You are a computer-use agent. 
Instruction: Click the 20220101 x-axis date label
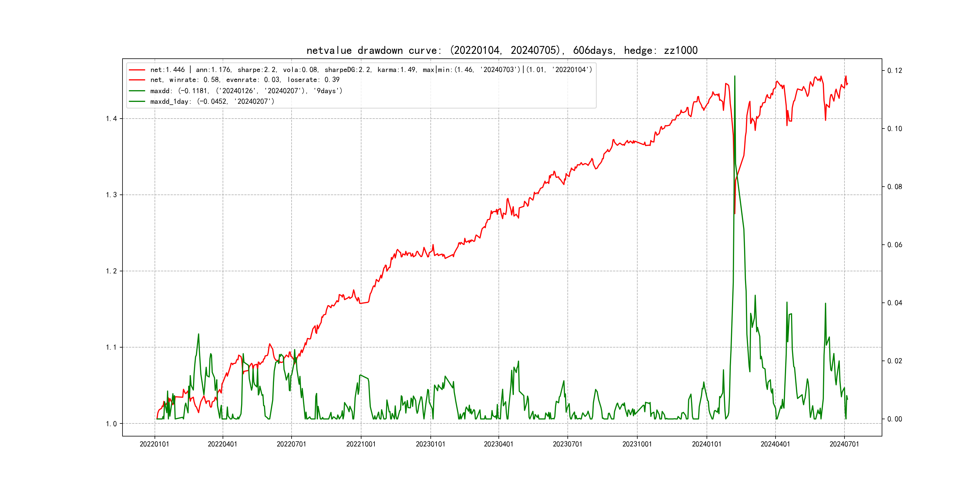point(155,444)
